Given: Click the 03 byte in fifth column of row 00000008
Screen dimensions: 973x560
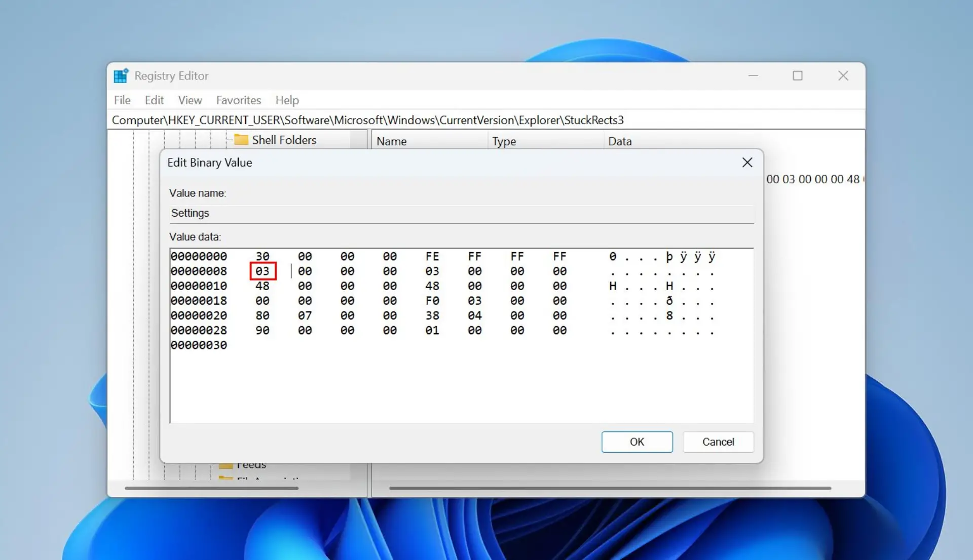Looking at the screenshot, I should (432, 271).
